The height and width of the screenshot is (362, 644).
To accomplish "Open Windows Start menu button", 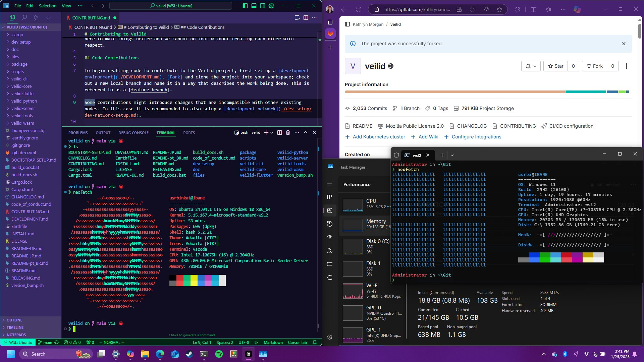I will 11,354.
